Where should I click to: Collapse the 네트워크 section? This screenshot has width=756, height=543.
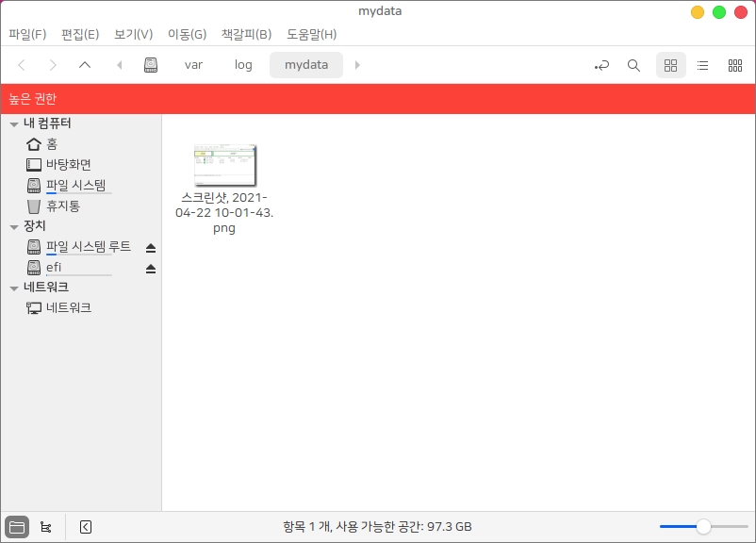(14, 288)
